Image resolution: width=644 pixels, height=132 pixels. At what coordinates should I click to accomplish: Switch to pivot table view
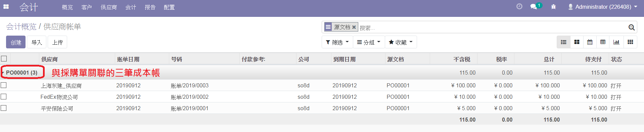point(603,42)
